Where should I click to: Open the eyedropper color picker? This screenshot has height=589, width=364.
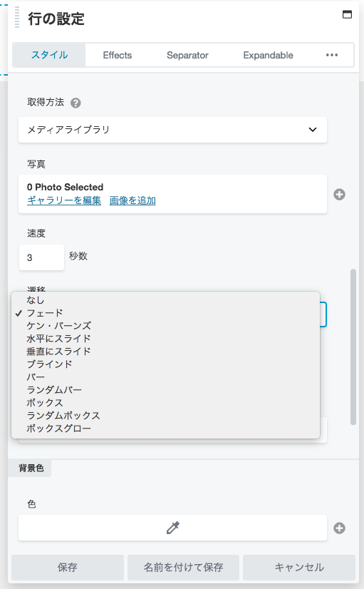point(172,528)
